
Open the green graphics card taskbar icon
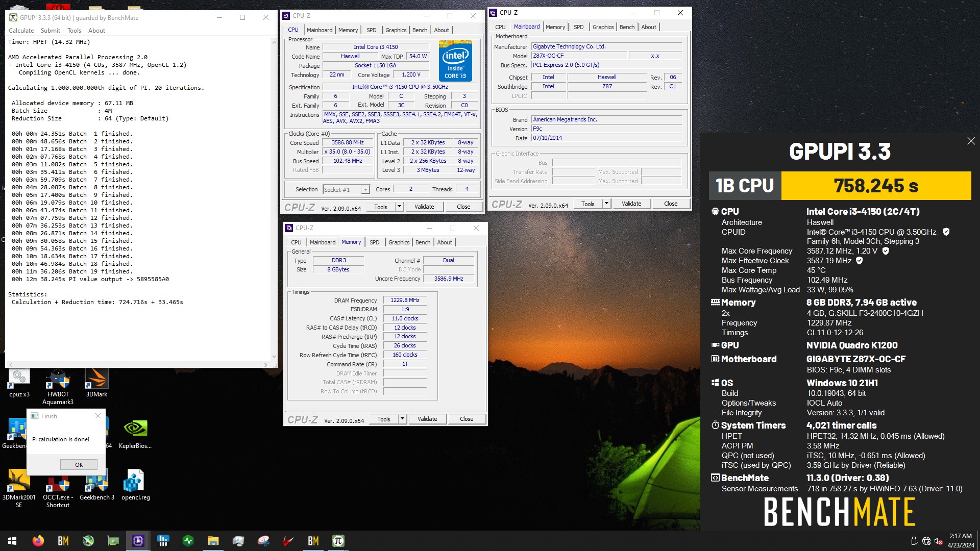113,541
